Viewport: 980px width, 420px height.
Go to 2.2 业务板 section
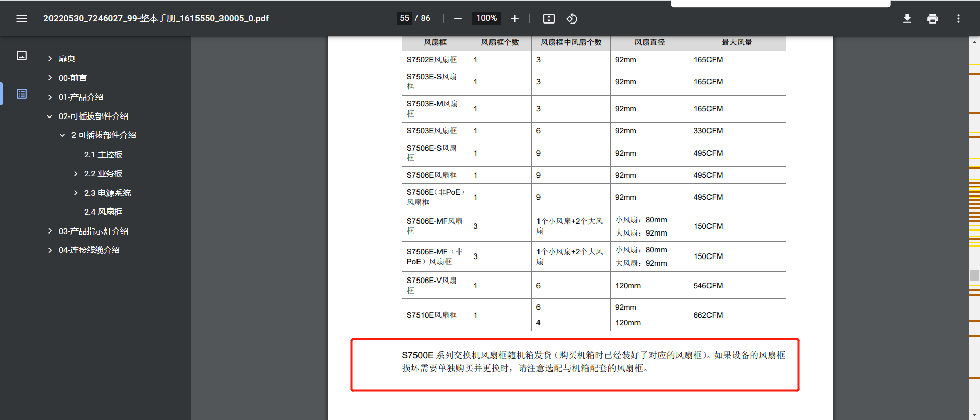pyautogui.click(x=103, y=174)
